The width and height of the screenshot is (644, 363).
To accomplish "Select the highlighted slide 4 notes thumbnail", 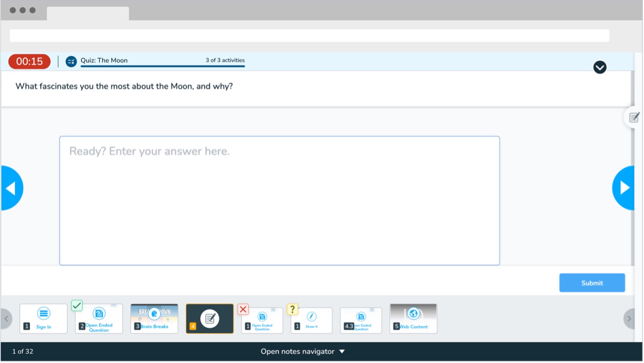I will pyautogui.click(x=209, y=319).
